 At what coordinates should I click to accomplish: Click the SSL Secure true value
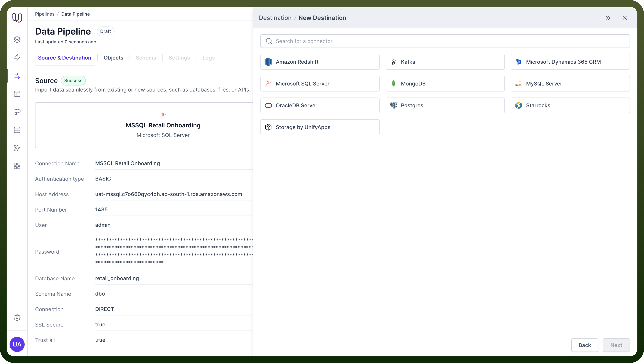click(x=100, y=325)
